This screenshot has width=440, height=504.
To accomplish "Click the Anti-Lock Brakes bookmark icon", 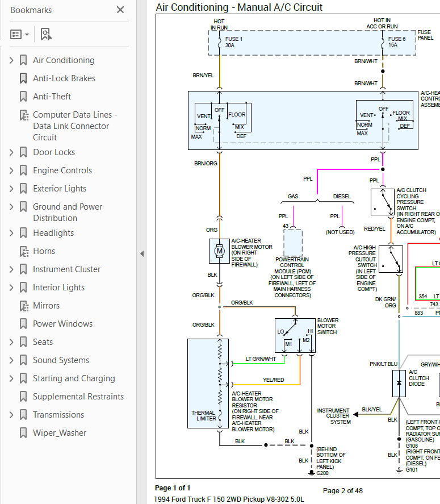I will tap(23, 78).
